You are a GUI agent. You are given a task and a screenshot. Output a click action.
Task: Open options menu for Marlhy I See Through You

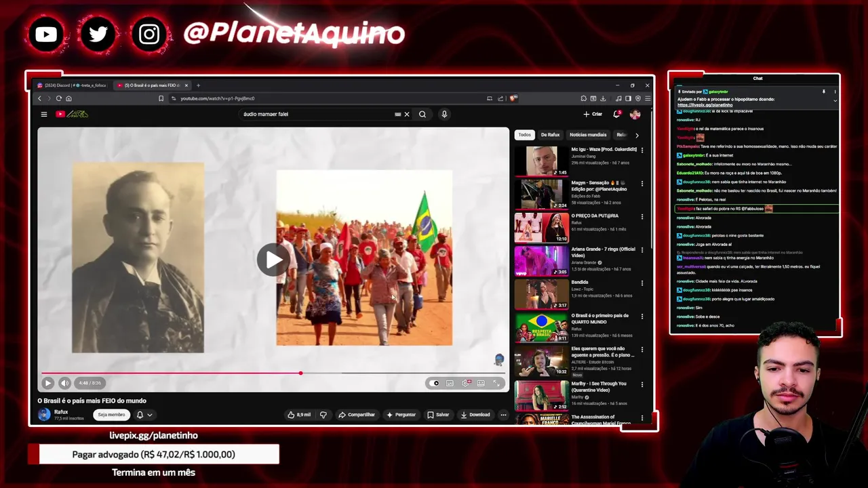[x=642, y=384]
